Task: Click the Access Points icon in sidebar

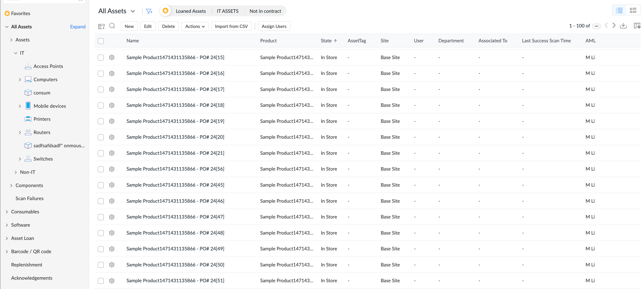Action: coord(28,66)
